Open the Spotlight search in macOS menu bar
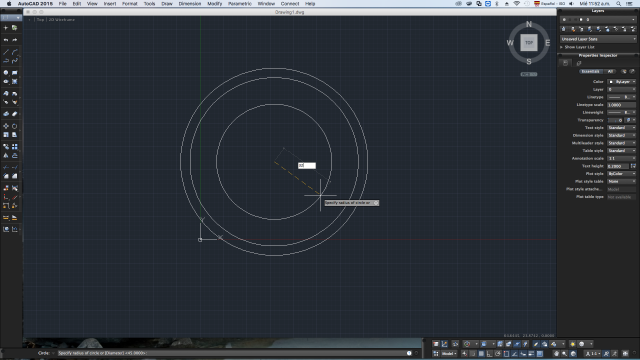 619,4
